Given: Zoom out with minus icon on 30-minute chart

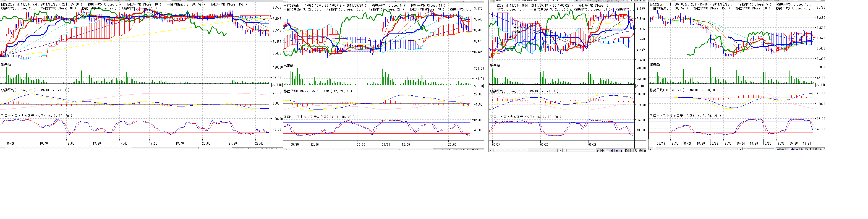Looking at the screenshot, I should (608, 151).
